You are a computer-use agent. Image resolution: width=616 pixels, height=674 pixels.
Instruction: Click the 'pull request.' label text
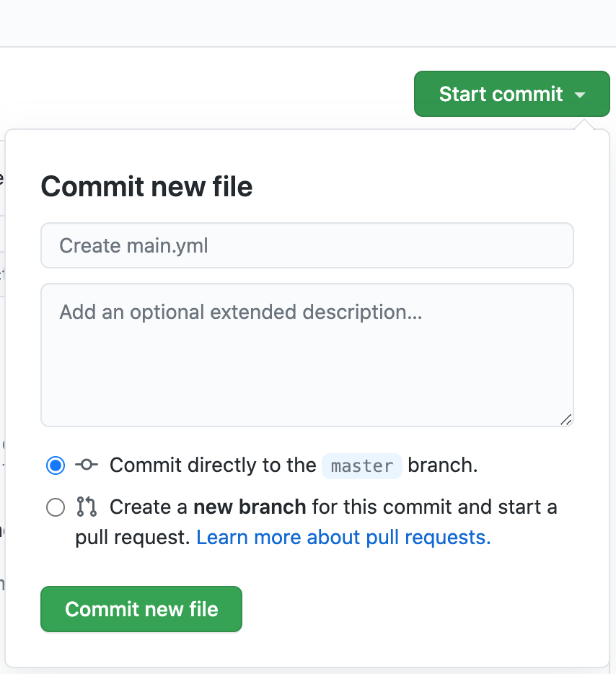click(x=133, y=538)
